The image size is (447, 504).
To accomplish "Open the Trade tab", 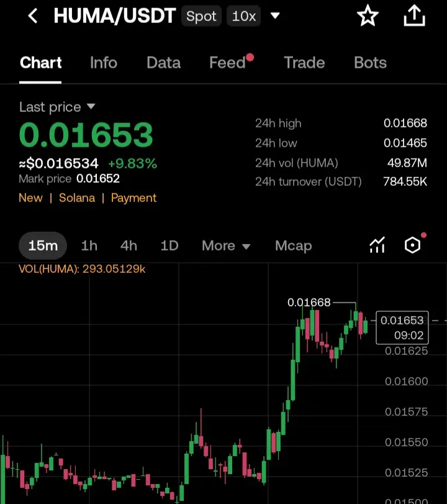I will [304, 63].
